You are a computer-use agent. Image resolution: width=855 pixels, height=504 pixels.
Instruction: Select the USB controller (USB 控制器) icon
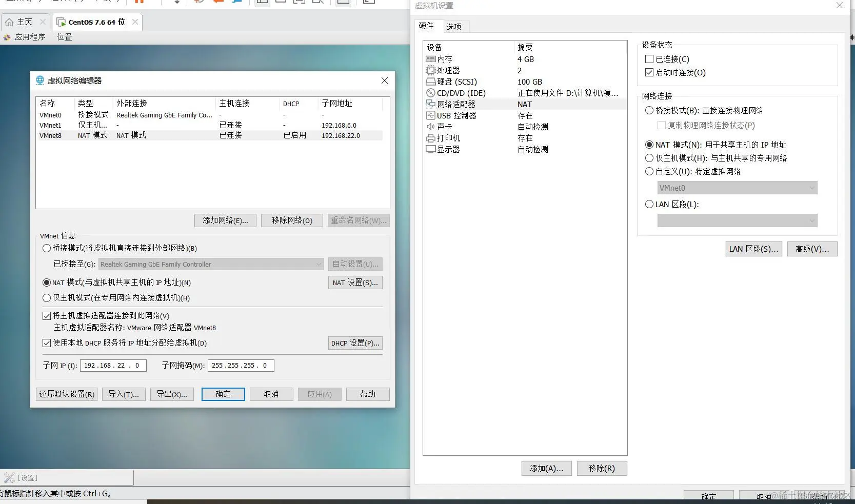[x=431, y=115]
